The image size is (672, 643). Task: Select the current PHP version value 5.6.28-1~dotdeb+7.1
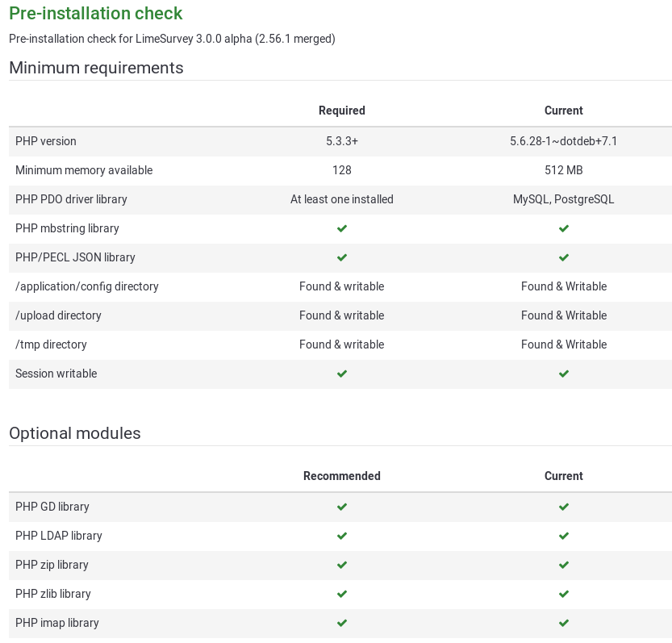tap(563, 141)
